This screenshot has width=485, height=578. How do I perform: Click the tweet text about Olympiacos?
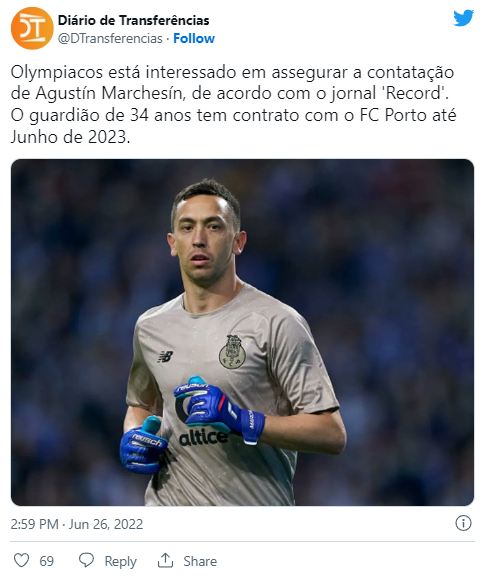[233, 105]
